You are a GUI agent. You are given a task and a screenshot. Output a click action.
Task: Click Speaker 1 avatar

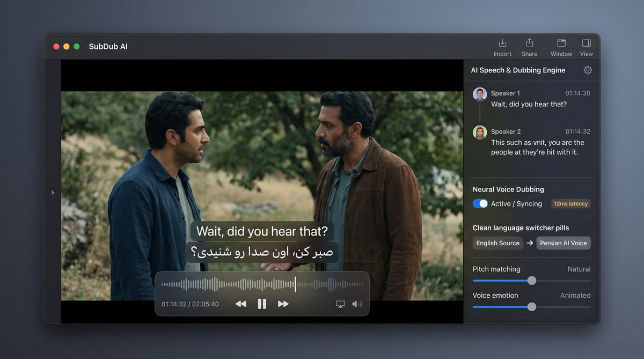click(x=480, y=94)
